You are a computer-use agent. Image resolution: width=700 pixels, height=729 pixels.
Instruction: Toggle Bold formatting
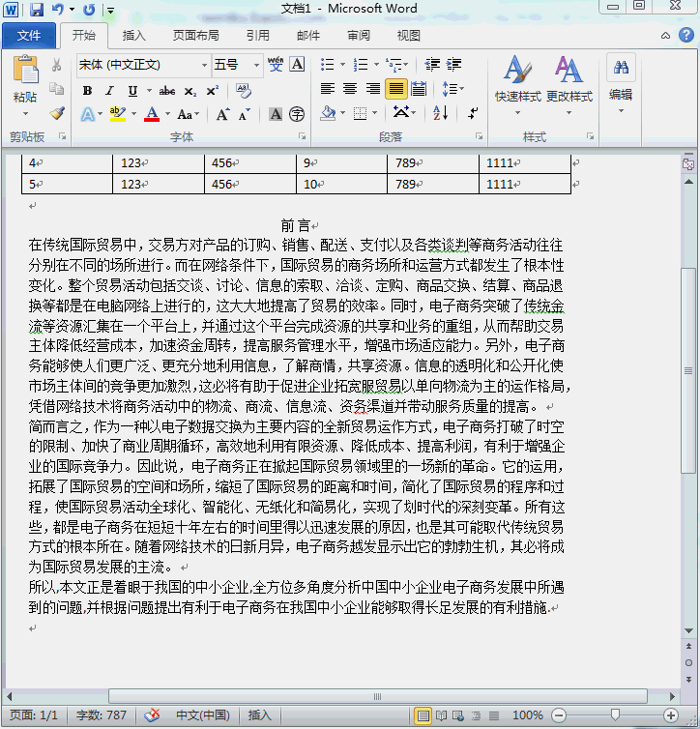point(87,91)
